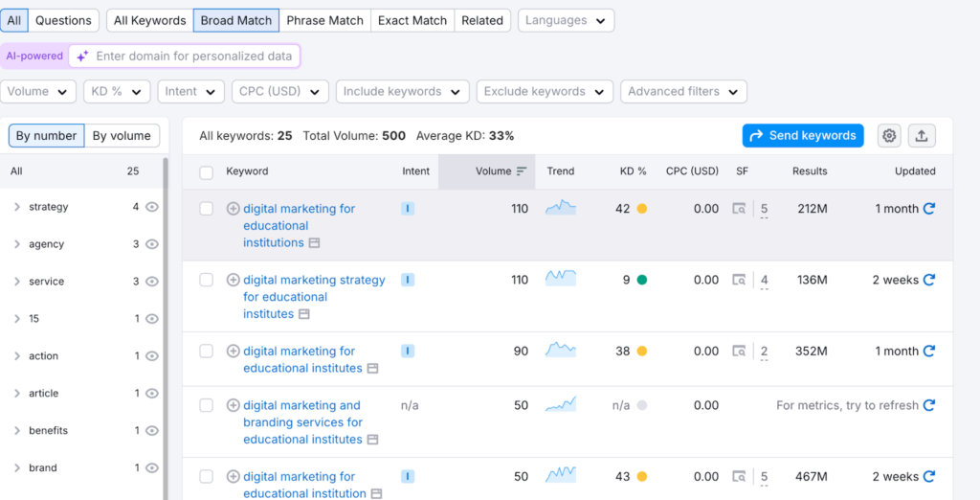This screenshot has width=980, height=500.
Task: Check the select-all keywords checkbox
Action: point(206,172)
